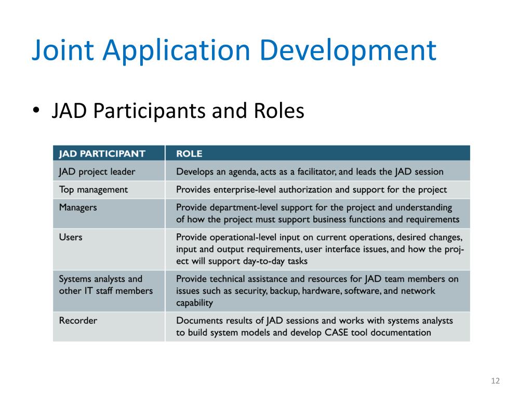Click the slide number 12
Image resolution: width=532 pixels, height=399 pixels.
click(495, 381)
